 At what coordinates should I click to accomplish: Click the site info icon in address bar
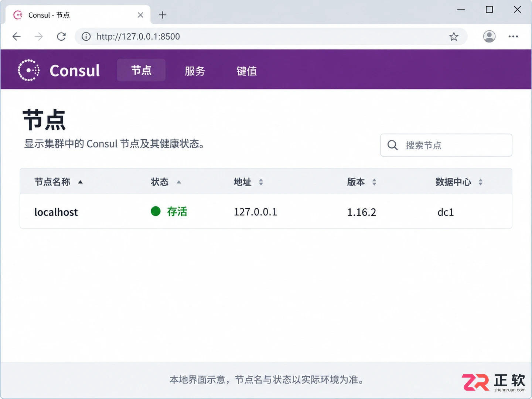click(x=86, y=37)
